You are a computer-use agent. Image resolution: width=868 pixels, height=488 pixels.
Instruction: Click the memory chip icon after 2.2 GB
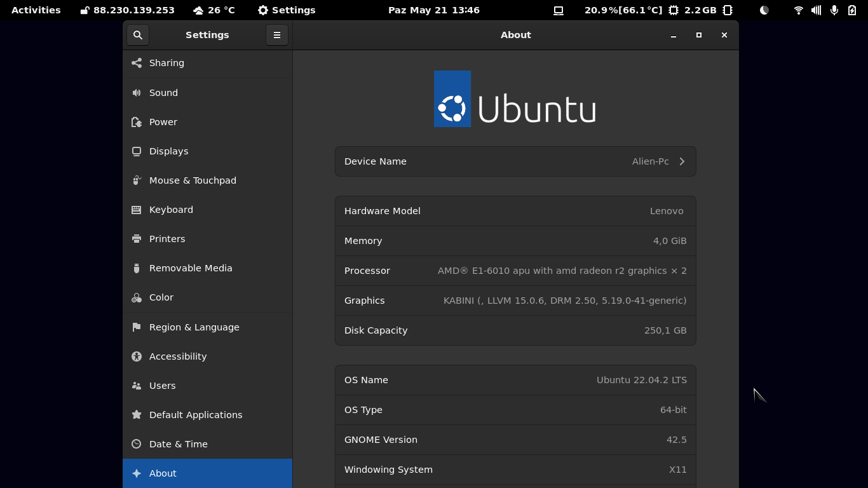[x=728, y=10]
